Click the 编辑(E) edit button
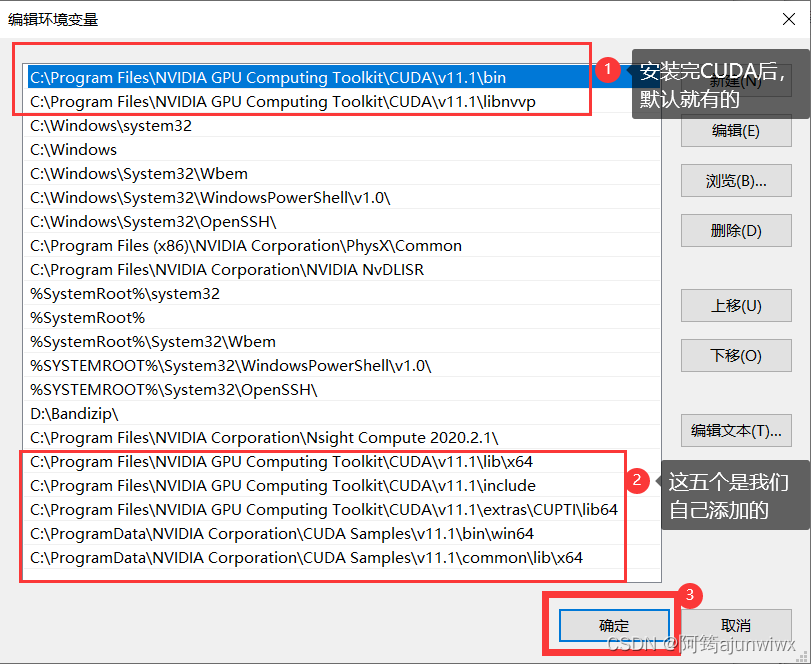The width and height of the screenshot is (811, 664). pos(736,131)
